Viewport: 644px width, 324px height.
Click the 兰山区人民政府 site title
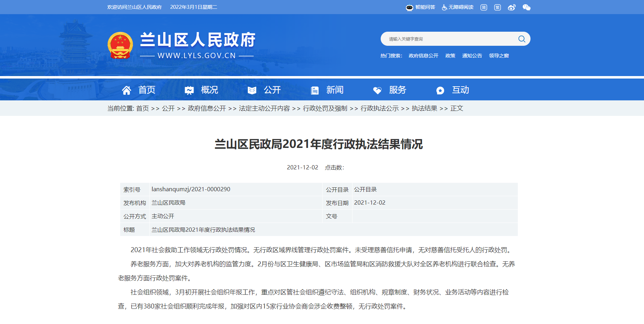point(197,40)
